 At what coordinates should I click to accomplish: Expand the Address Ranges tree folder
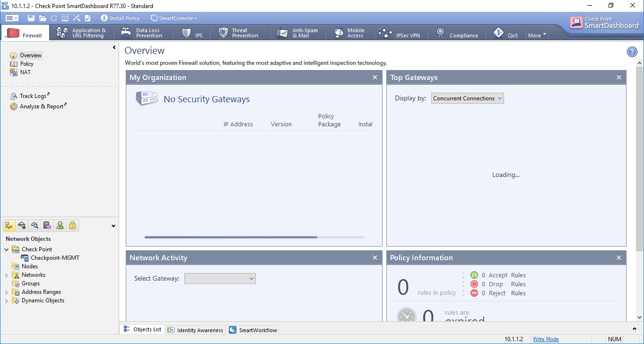click(6, 292)
